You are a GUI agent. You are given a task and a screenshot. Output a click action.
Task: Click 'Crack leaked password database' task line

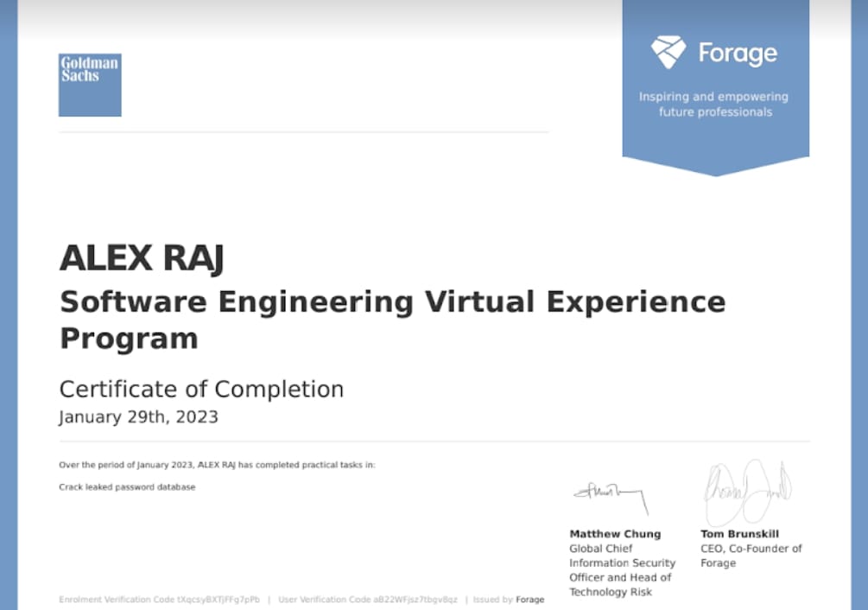127,487
